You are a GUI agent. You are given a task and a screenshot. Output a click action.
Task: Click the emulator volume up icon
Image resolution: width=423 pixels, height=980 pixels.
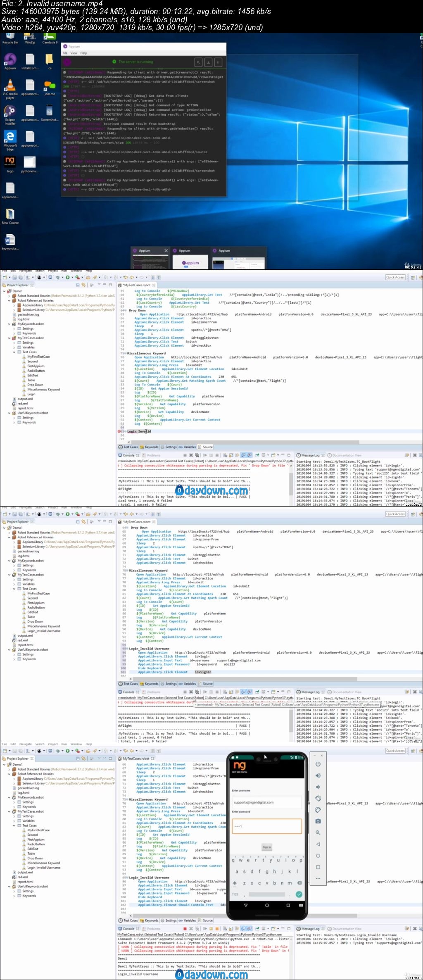click(318, 775)
